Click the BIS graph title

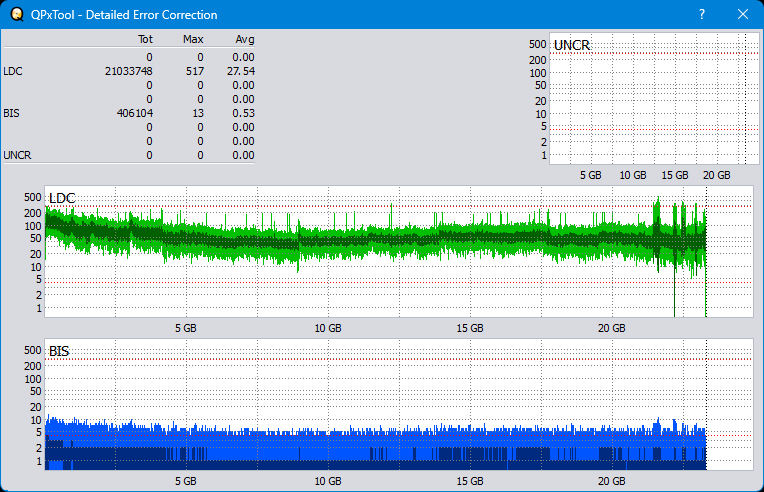coord(59,351)
